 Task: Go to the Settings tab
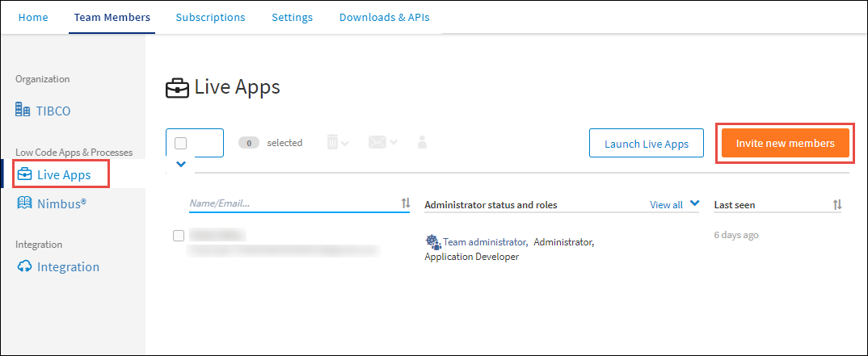(292, 17)
